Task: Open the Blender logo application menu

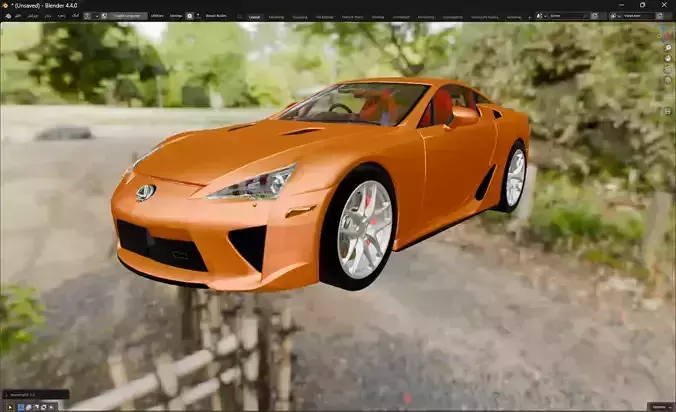Action: [8, 16]
